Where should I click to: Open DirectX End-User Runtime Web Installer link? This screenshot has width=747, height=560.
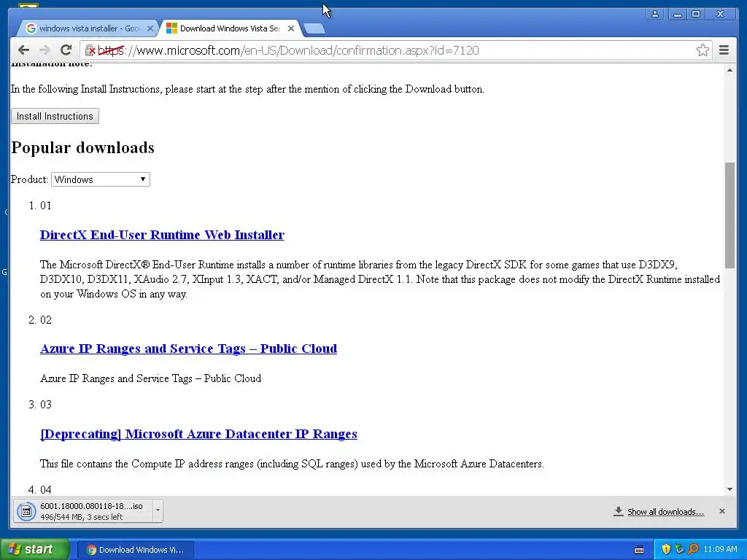(162, 235)
